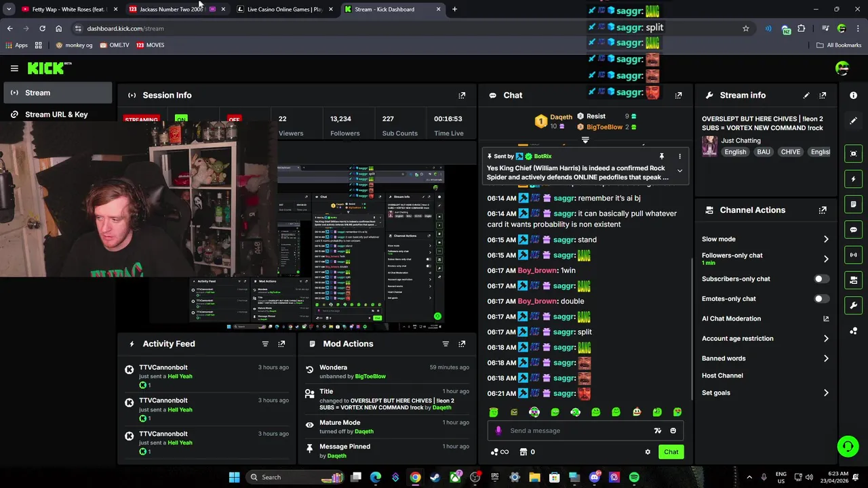
Task: Collapse the chat leaderboard with the down arrow
Action: coord(585,140)
